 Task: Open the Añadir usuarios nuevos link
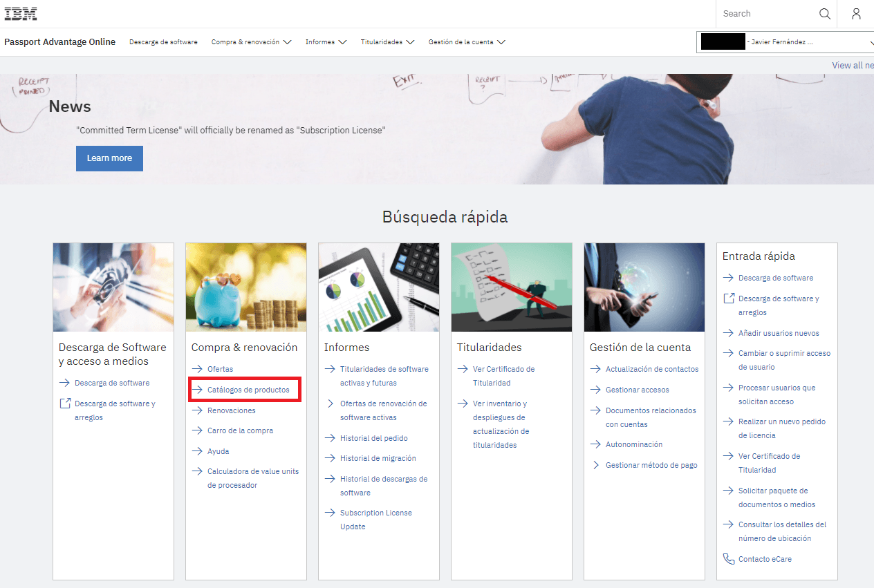pos(779,333)
